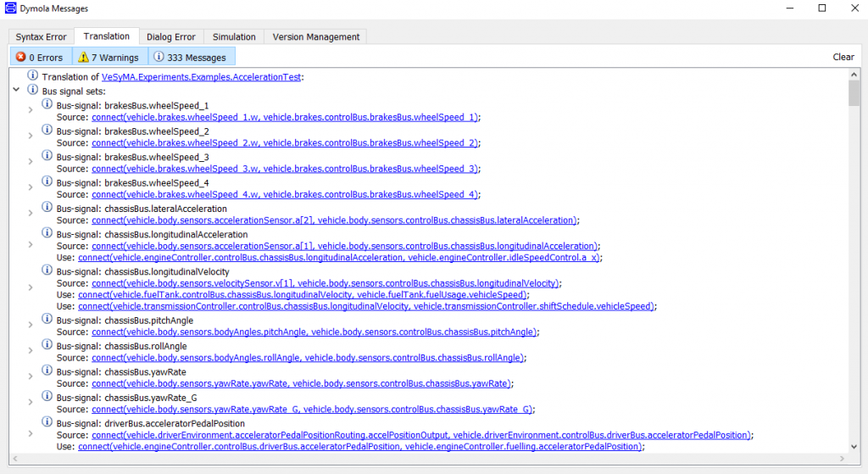Click info icon for brakesBus.wheelSpeed_1
This screenshot has height=474, width=868.
click(x=47, y=104)
